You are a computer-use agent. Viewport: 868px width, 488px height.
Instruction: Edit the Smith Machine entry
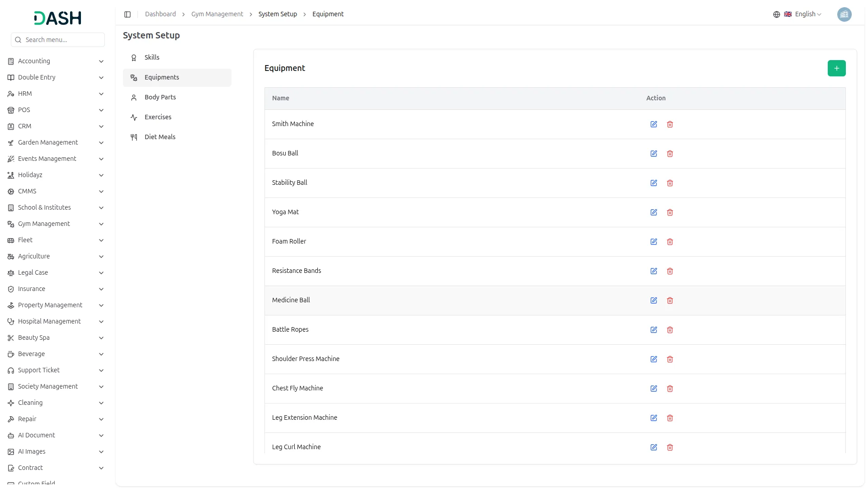pyautogui.click(x=653, y=124)
